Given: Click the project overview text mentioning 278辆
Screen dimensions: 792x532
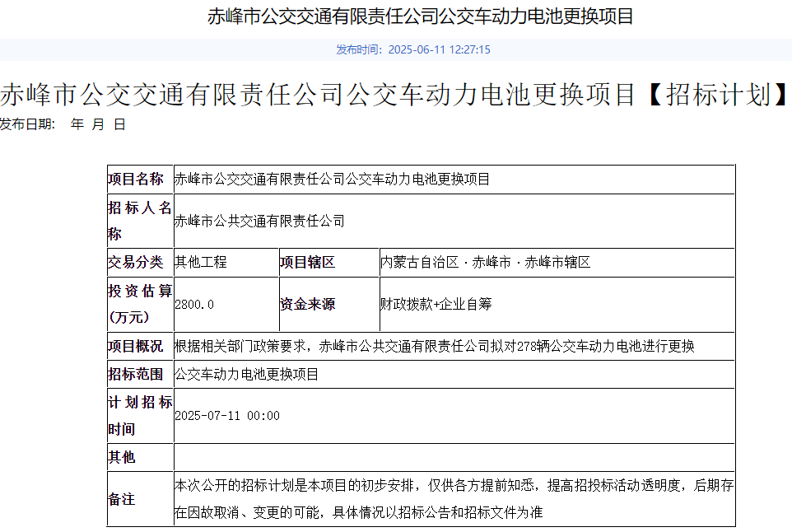Looking at the screenshot, I should (435, 346).
